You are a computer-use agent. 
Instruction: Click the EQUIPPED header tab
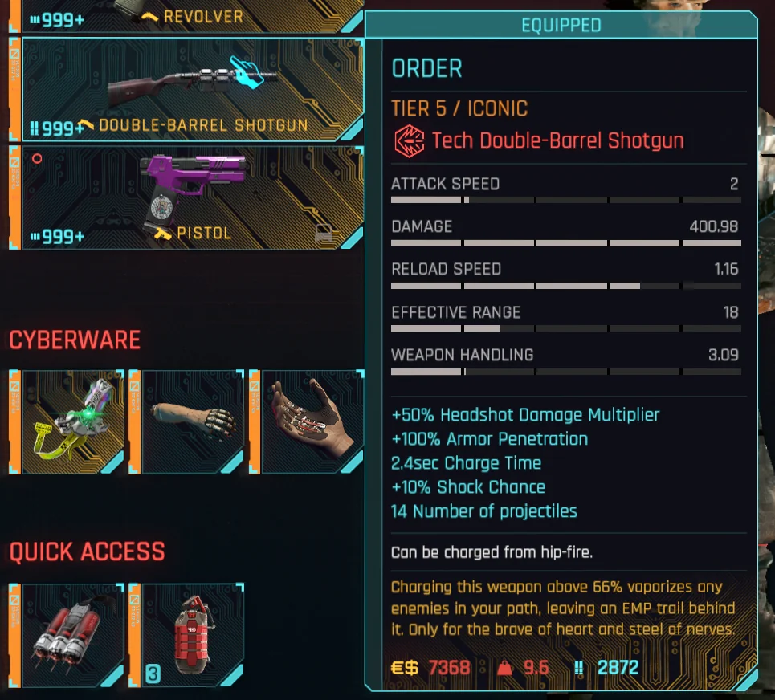[x=561, y=25]
